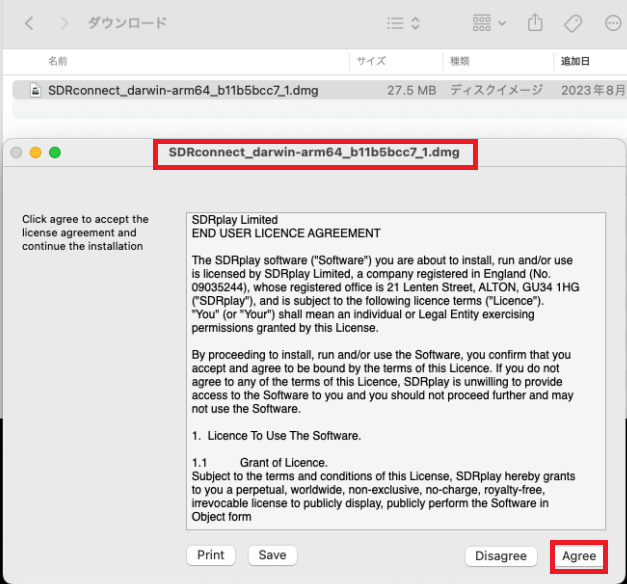Click the Disagree button

pyautogui.click(x=501, y=556)
